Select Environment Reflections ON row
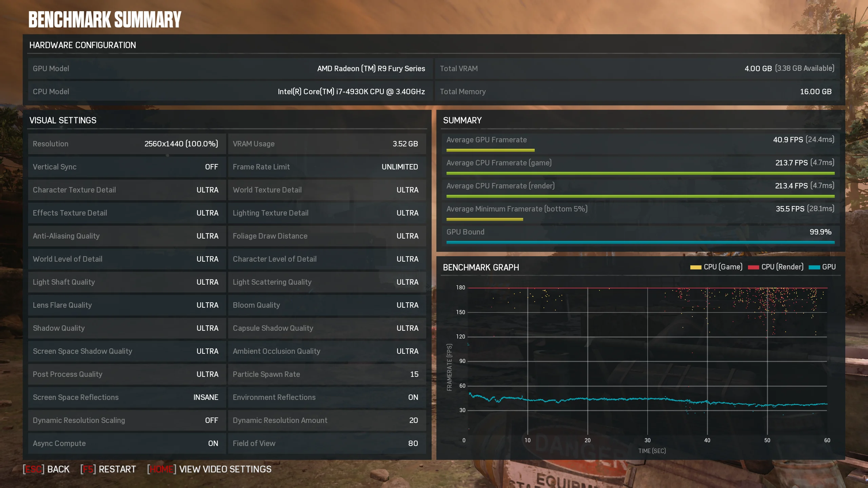The width and height of the screenshot is (868, 488). point(327,397)
